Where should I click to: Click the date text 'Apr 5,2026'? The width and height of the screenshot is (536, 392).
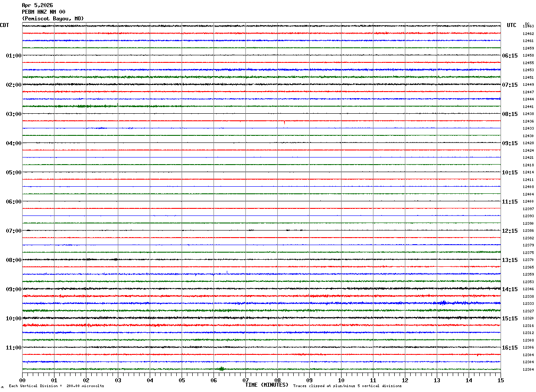(37, 5)
